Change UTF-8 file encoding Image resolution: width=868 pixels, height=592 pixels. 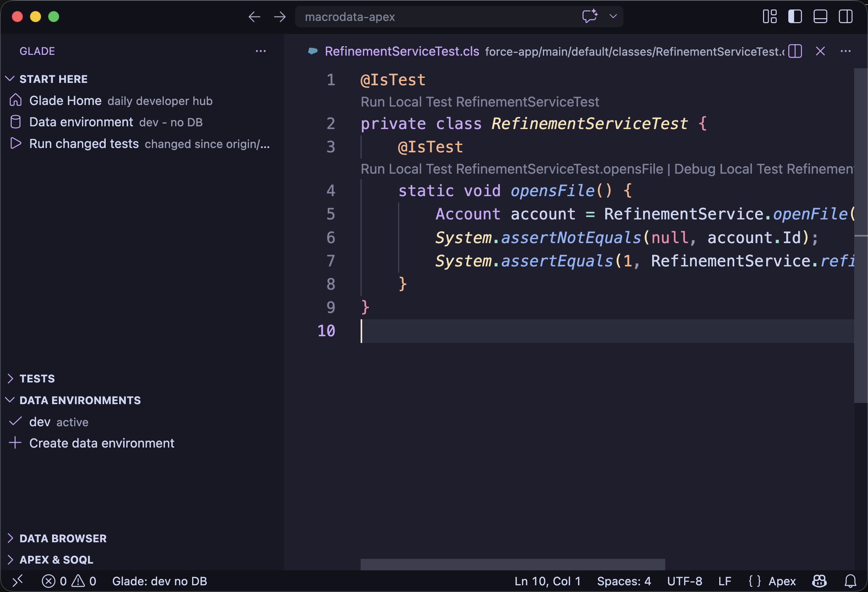685,581
